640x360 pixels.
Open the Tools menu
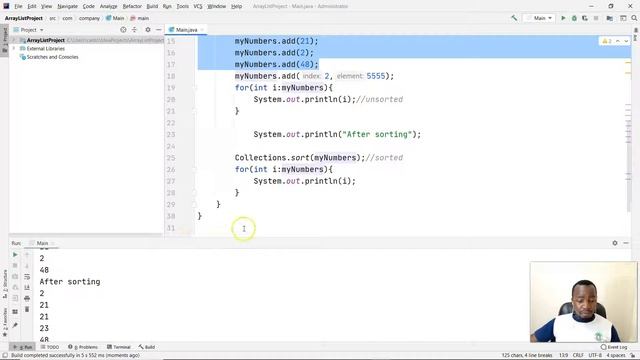pos(182,6)
